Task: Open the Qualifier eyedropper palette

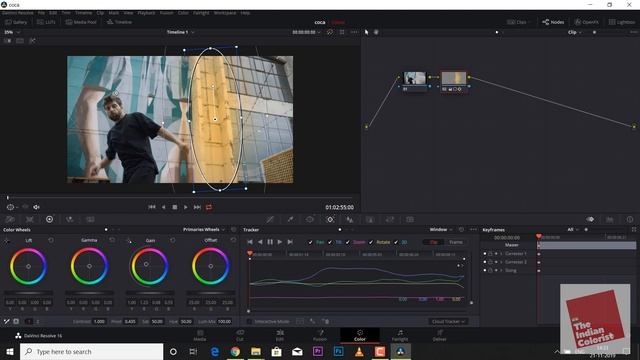Action: coord(290,220)
